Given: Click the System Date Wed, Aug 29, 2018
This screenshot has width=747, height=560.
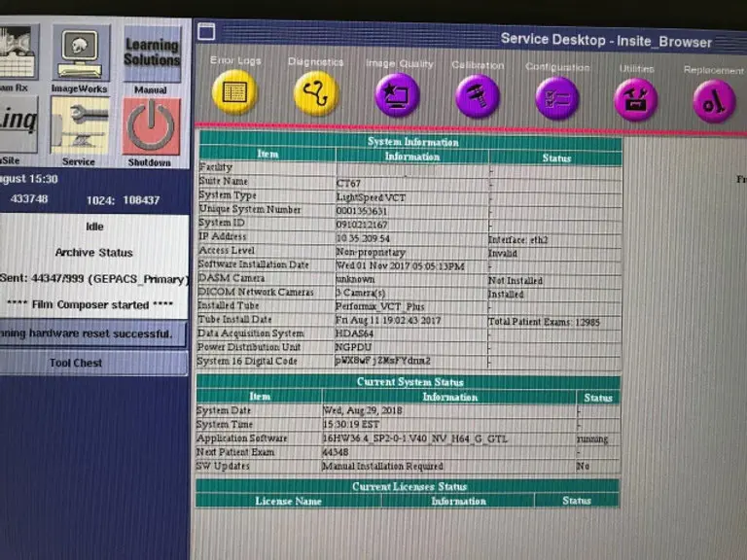Looking at the screenshot, I should (x=363, y=410).
